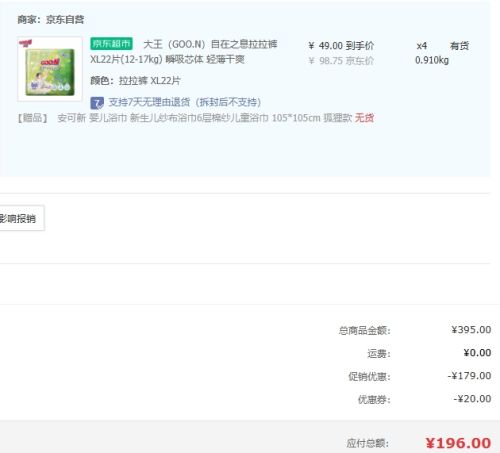Click the red 无货 stock status
The image size is (500, 453).
[364, 118]
